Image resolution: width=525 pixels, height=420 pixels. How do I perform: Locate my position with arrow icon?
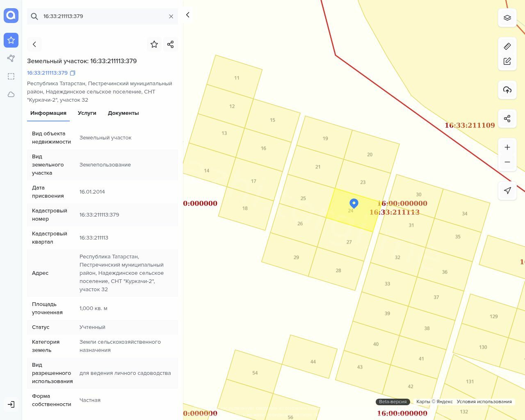point(507,190)
